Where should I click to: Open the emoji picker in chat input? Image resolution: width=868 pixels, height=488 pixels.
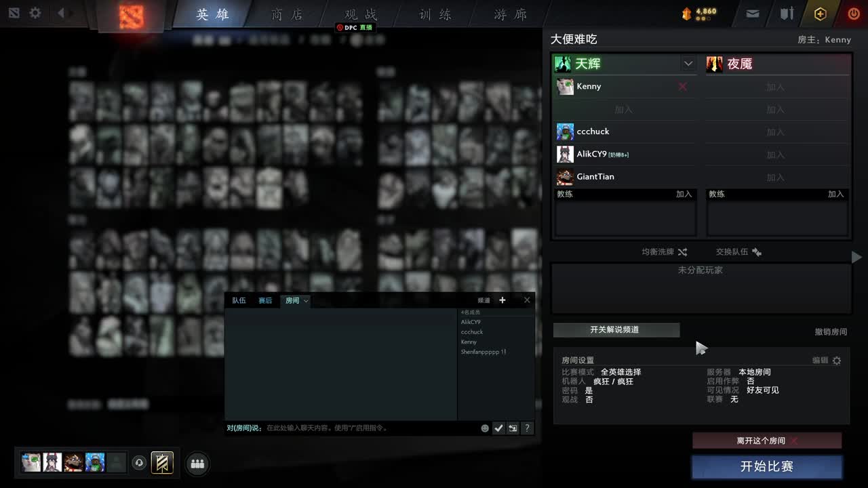[x=485, y=428]
